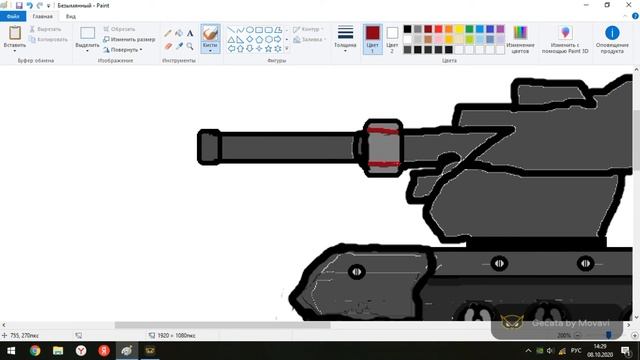Select the Color picker eyedropper tool
640x360 pixels.
coord(179,46)
